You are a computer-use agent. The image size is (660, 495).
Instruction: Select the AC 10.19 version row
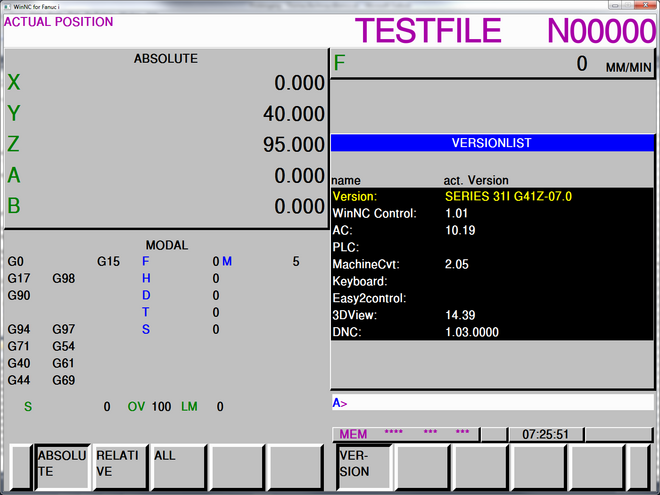(492, 230)
